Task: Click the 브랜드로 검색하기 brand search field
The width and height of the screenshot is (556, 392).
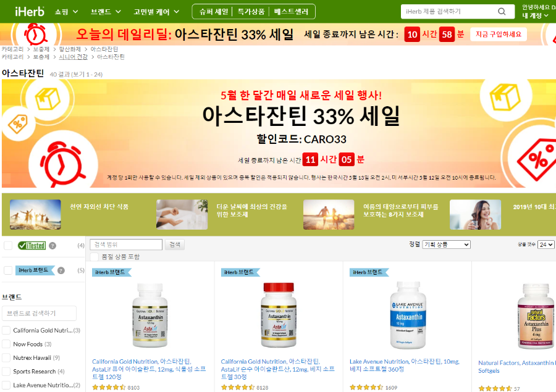Action: (x=40, y=314)
